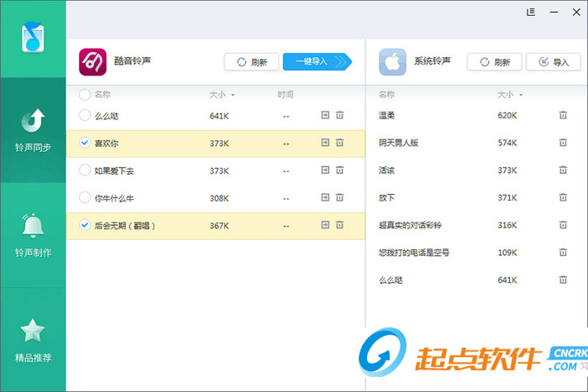Click the 308K size value
The height and width of the screenshot is (392, 588).
click(219, 198)
